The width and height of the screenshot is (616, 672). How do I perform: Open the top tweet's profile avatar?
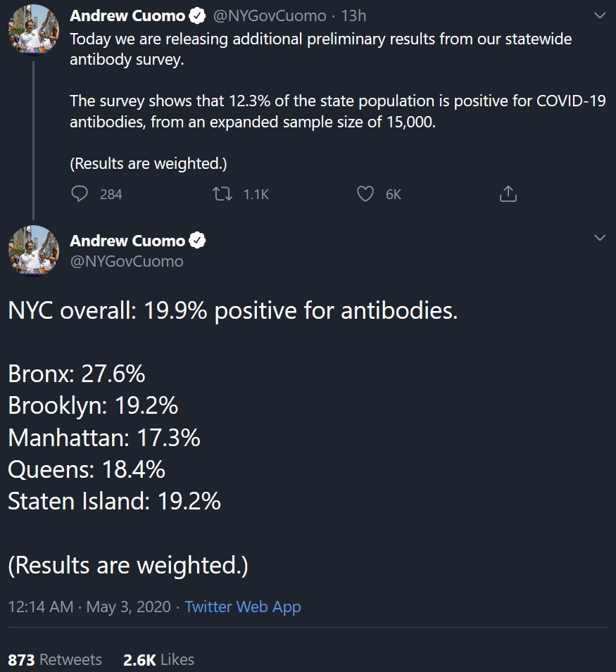click(33, 30)
